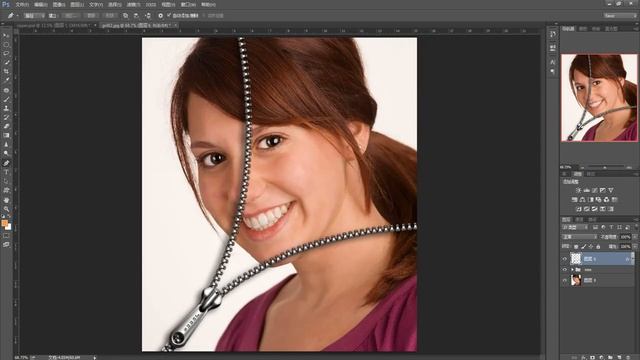
Task: Open the fill dropdown arrow
Action: tap(635, 247)
